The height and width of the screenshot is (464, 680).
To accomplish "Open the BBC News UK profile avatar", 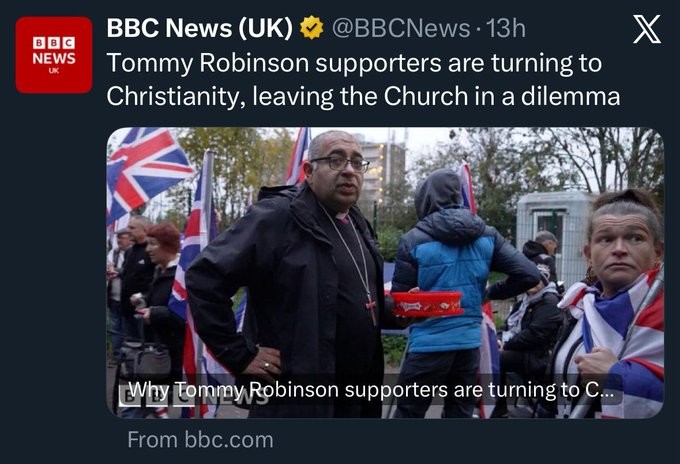I will pyautogui.click(x=54, y=55).
